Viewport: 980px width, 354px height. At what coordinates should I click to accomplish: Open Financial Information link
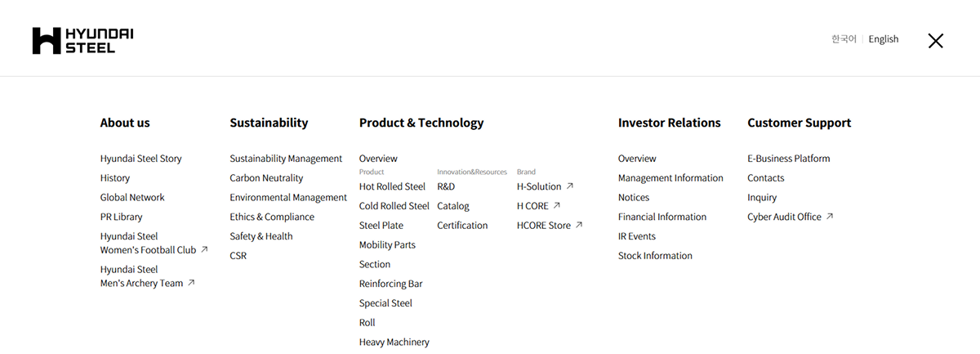point(662,217)
